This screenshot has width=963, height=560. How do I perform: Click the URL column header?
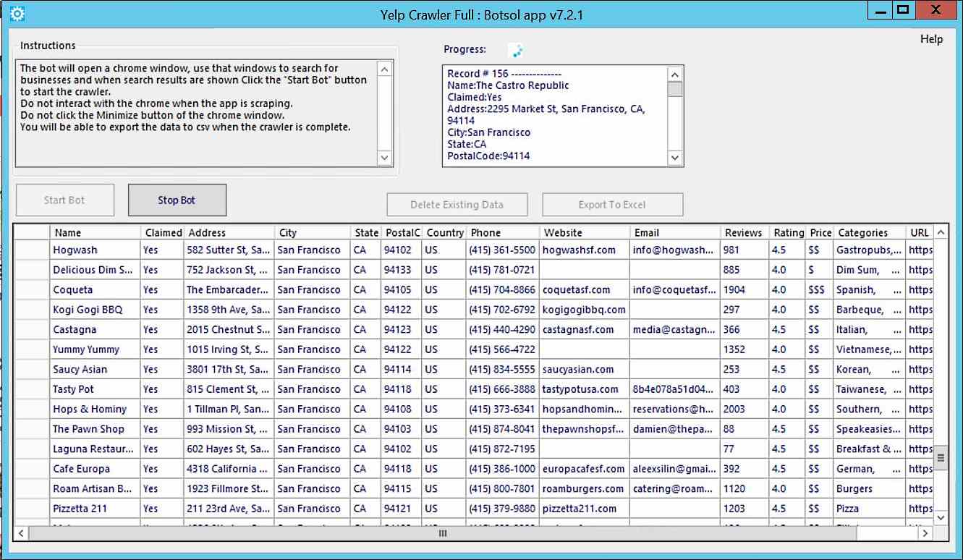[x=920, y=233]
